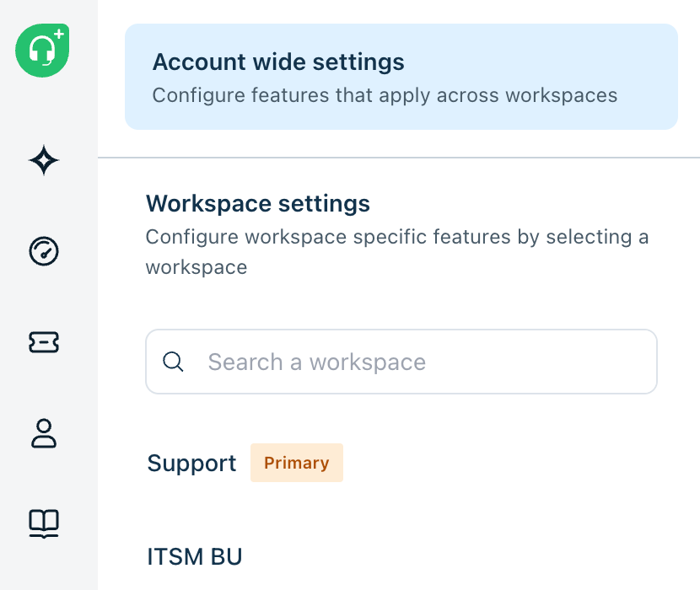The height and width of the screenshot is (590, 700).
Task: Click 'Configure features that apply across workspaces' text
Action: (x=385, y=95)
